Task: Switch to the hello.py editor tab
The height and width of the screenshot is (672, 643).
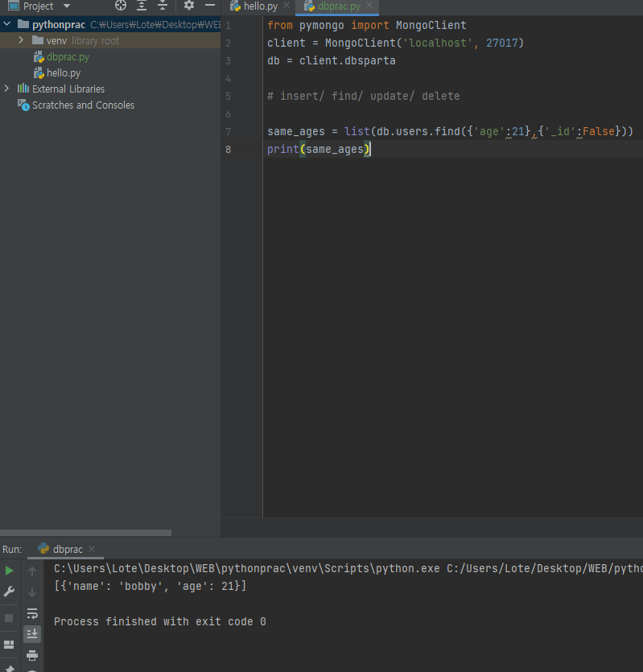Action: pos(260,6)
